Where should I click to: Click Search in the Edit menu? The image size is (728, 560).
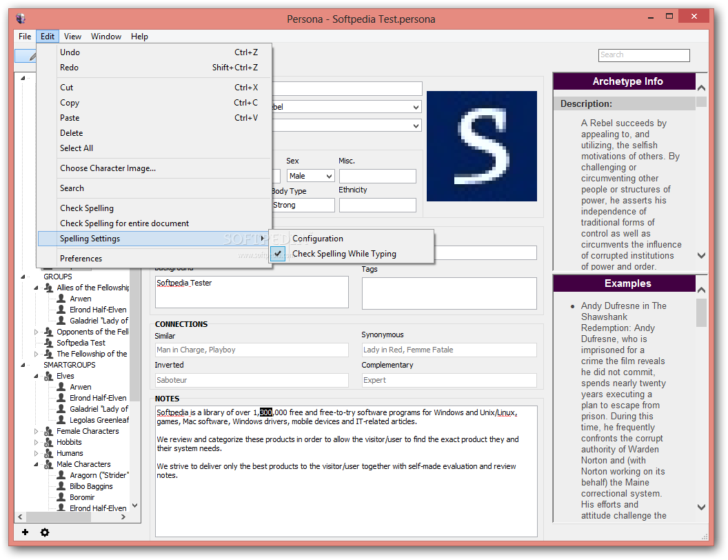click(154, 188)
